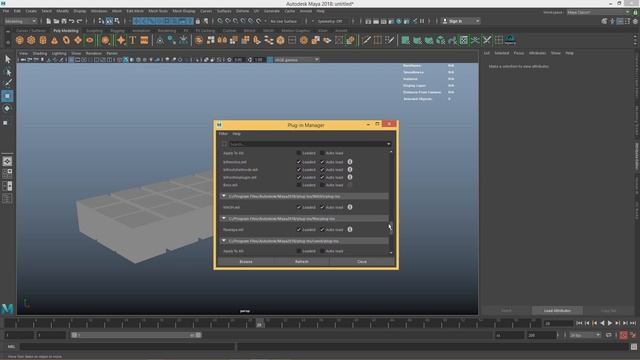
Task: Uncheck Auto load for bifrostvisplugin.mll
Action: [x=322, y=177]
